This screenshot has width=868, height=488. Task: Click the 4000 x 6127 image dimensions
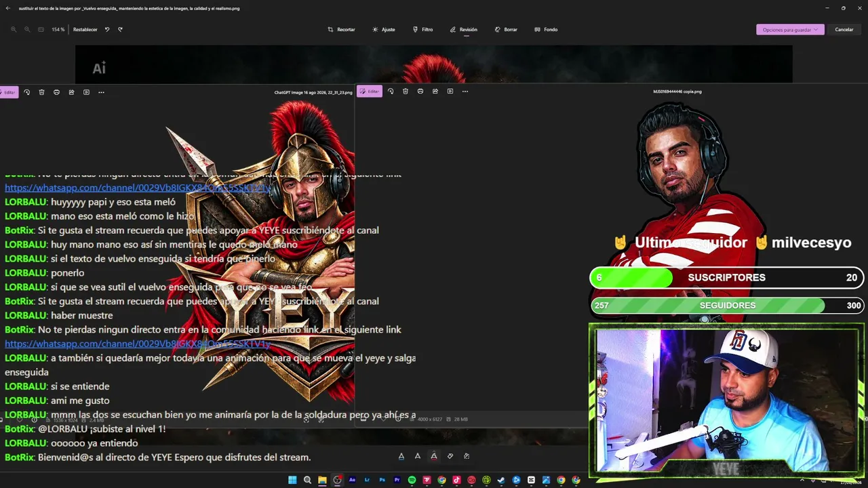coord(430,420)
